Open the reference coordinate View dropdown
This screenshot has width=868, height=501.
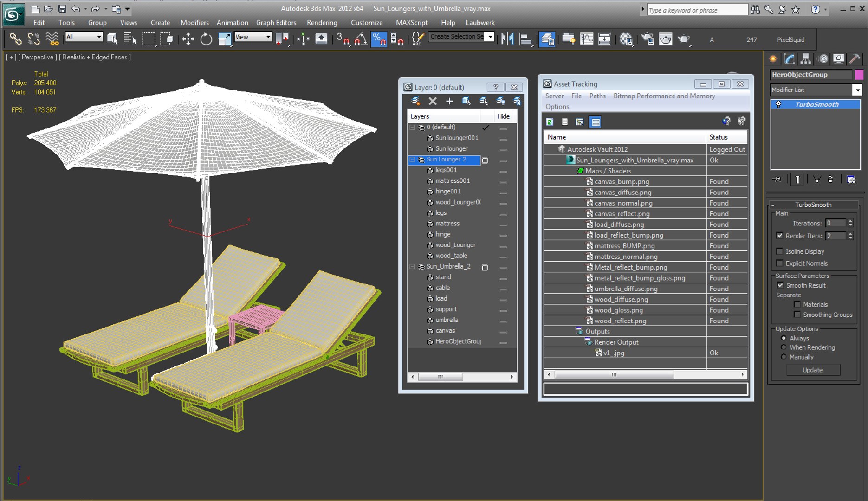tap(268, 37)
